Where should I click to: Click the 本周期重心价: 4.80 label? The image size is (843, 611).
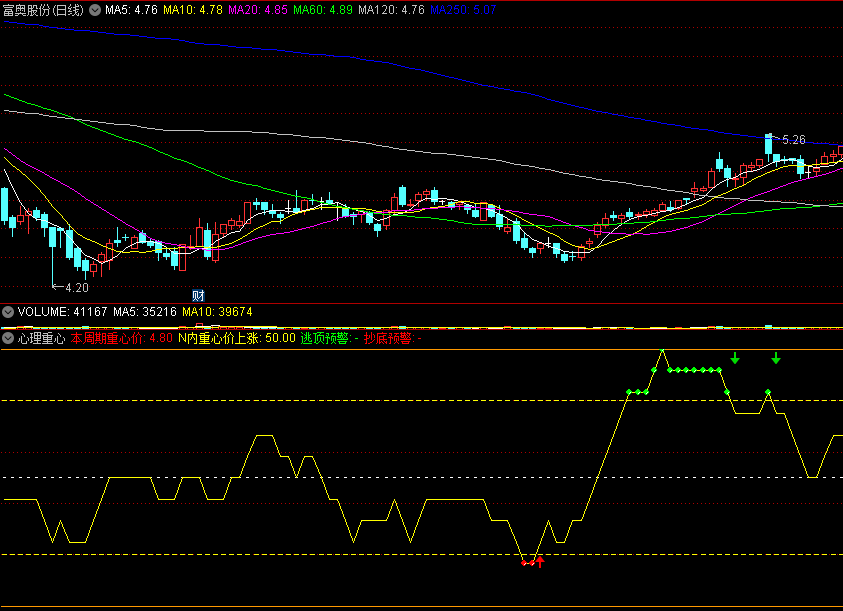122,338
